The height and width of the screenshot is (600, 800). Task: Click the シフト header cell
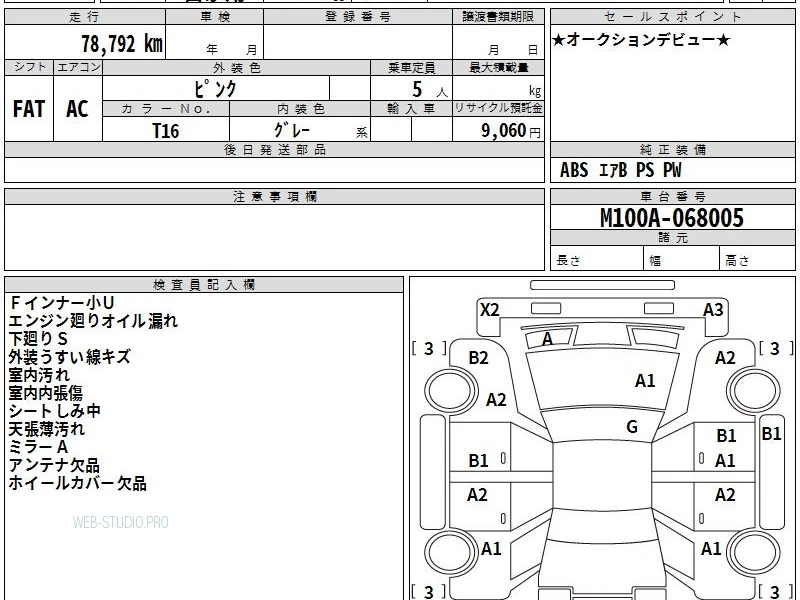coord(29,67)
